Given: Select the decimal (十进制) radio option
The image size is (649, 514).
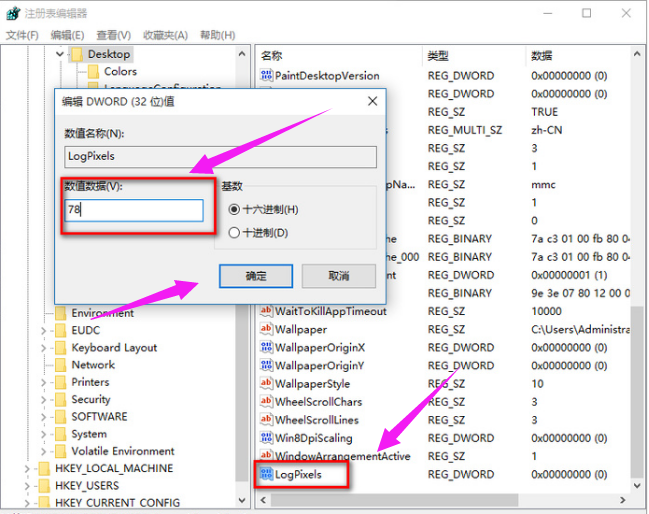Looking at the screenshot, I should pos(234,233).
